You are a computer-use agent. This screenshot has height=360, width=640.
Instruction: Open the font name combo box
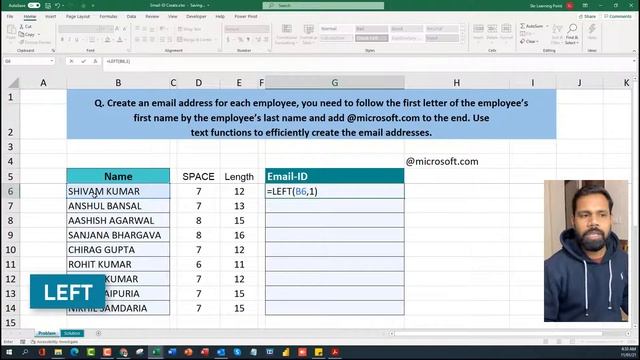pyautogui.click(x=78, y=29)
